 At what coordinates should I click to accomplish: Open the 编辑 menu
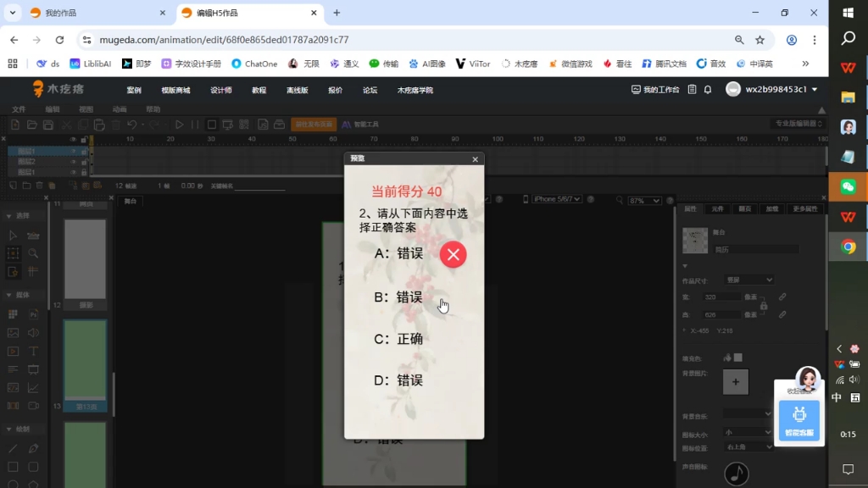click(53, 109)
